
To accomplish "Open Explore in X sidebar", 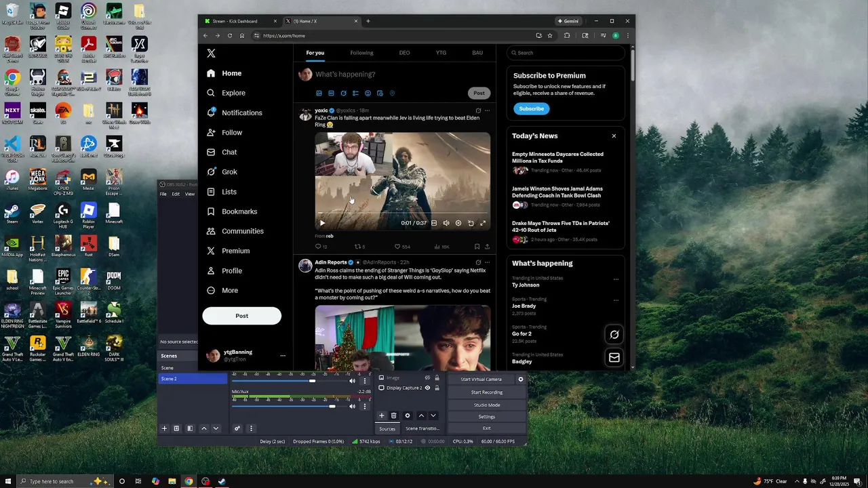I will [x=226, y=93].
